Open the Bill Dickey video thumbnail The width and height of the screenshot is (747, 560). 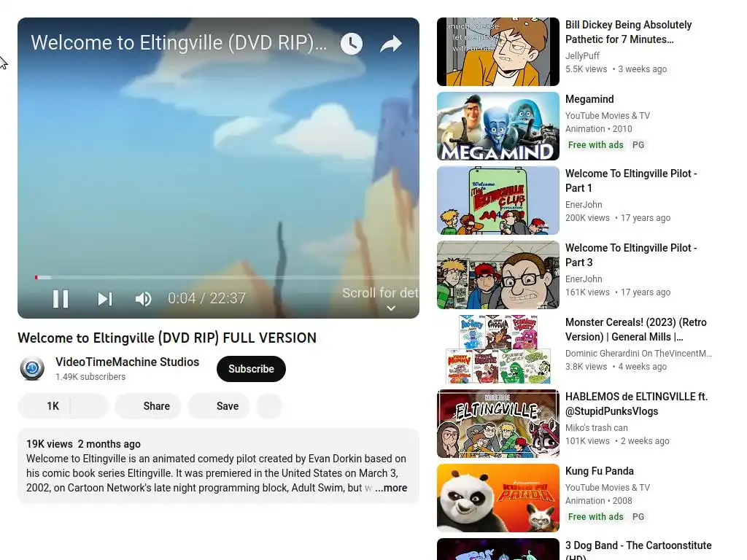coord(498,52)
